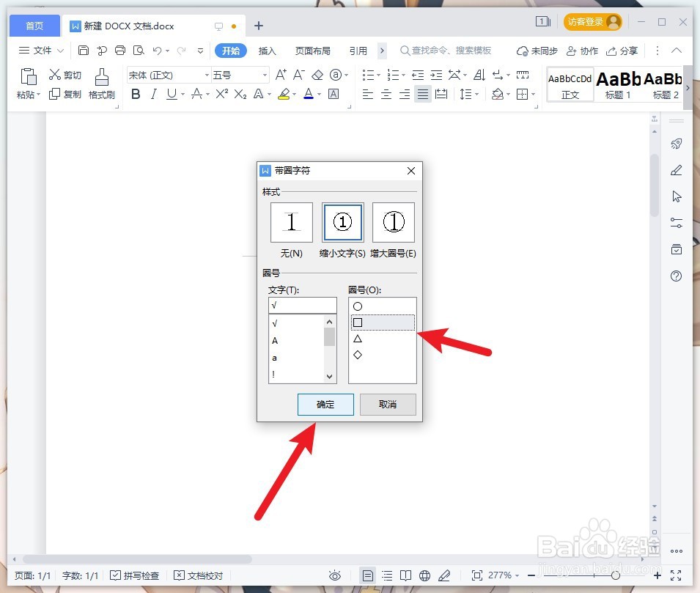The image size is (700, 593).
Task: Choose the diamond enclosure shape
Action: click(358, 355)
